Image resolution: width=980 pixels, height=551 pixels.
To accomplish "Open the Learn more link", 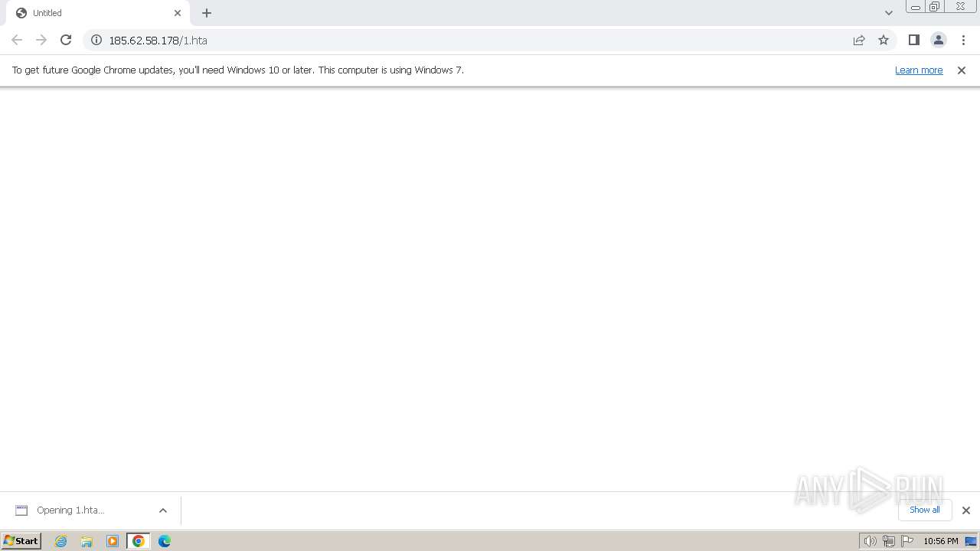I will tap(919, 70).
